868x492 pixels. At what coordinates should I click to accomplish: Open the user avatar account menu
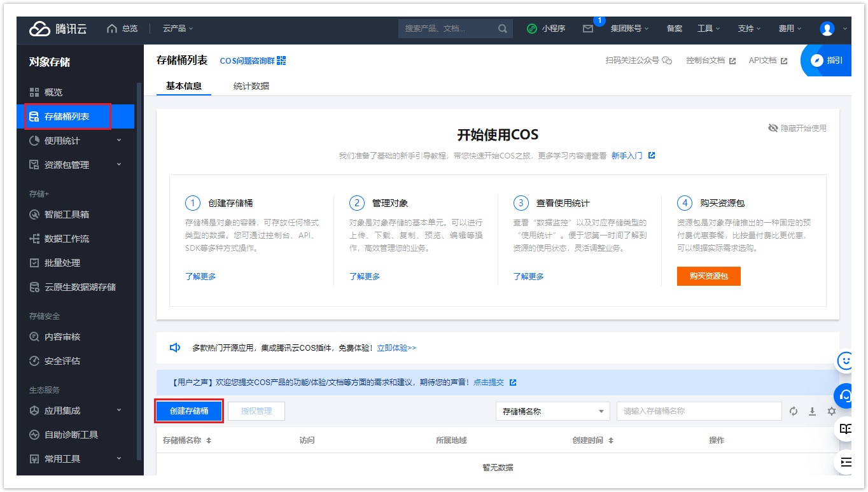point(827,29)
